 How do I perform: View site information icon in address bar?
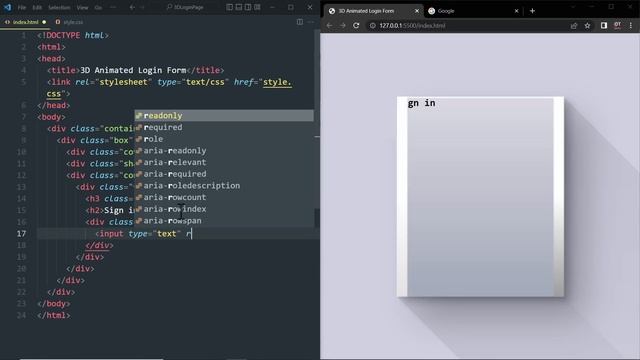click(x=373, y=25)
